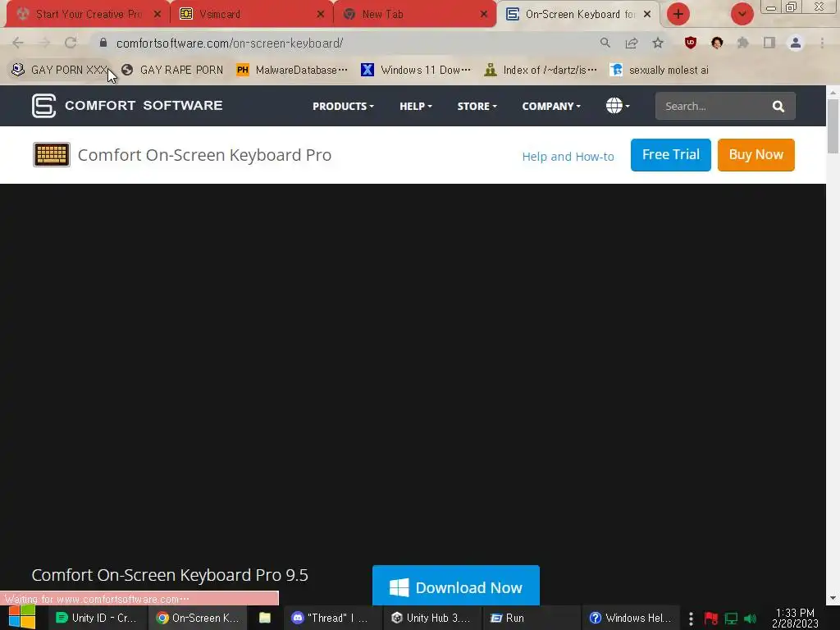The height and width of the screenshot is (630, 840).
Task: Open the uBlock Origin extension
Action: [691, 43]
